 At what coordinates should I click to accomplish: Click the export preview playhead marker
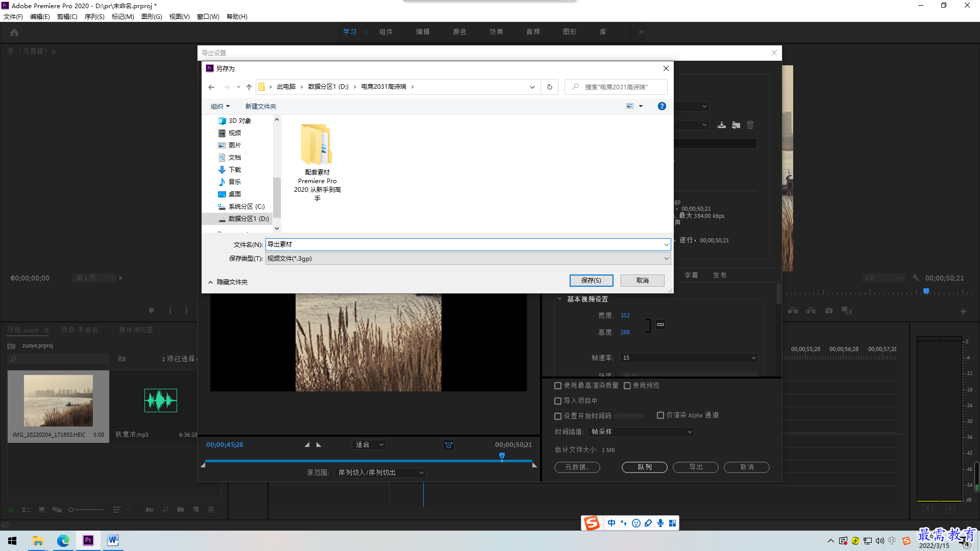[x=502, y=456]
